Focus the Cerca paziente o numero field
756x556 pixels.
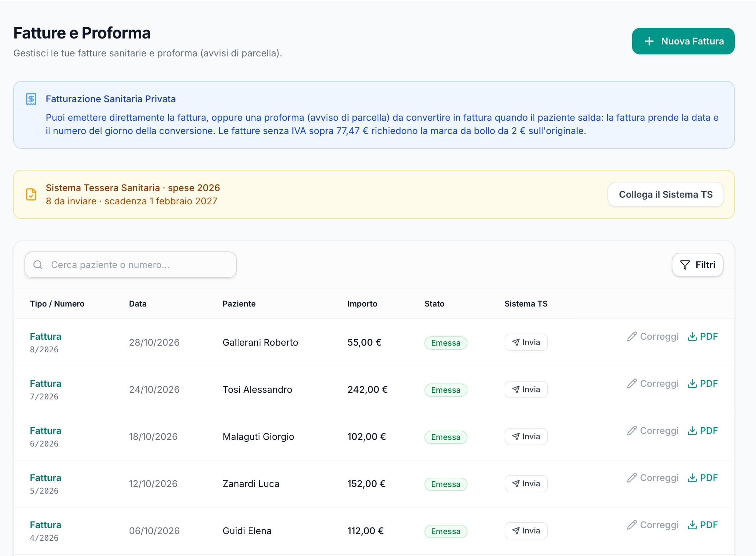(131, 265)
